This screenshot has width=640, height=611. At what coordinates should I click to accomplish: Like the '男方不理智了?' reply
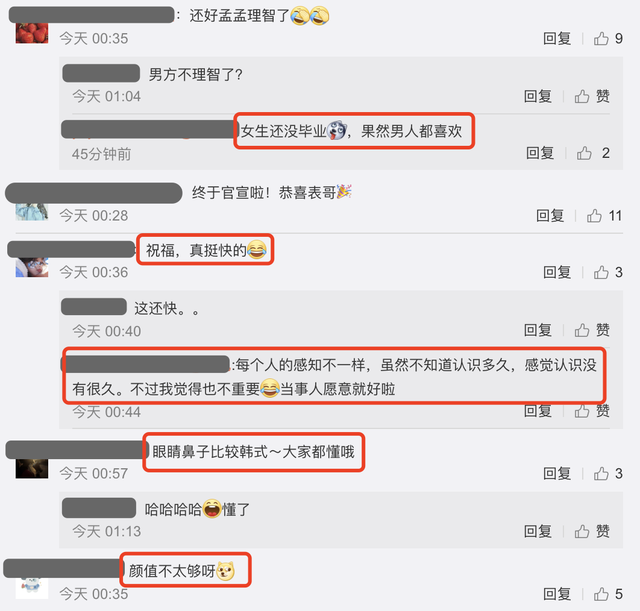point(582,96)
